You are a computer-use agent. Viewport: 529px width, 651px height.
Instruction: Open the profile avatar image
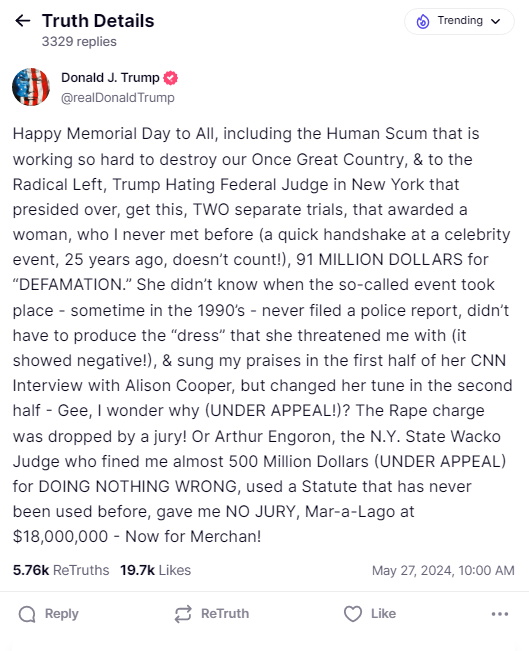click(31, 87)
